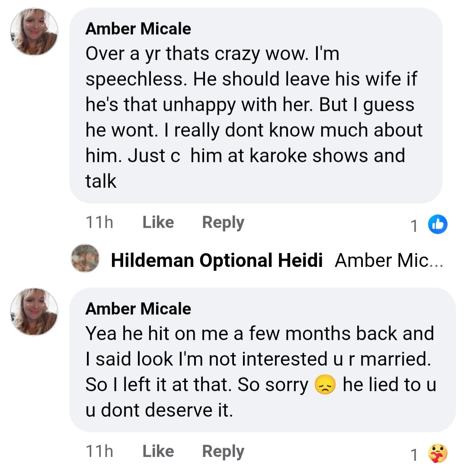This screenshot has height=476, width=467.
Task: Like the 'Over a yr thats crazy' comment
Action: click(158, 222)
